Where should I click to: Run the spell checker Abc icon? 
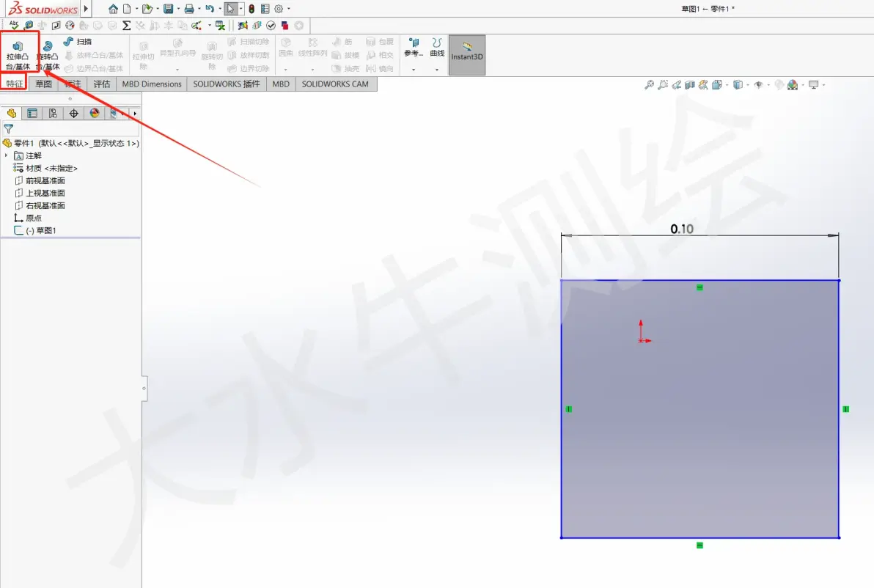click(14, 25)
